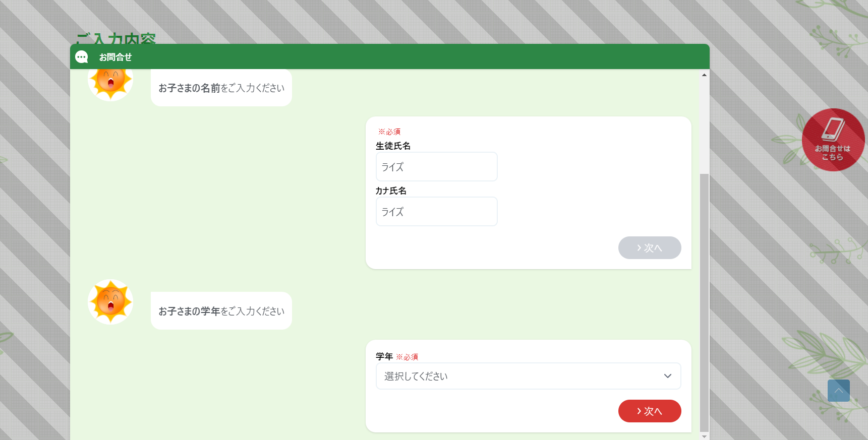Image resolution: width=868 pixels, height=440 pixels.
Task: Click the chat window vertical scrollbar thumb
Action: (704, 302)
